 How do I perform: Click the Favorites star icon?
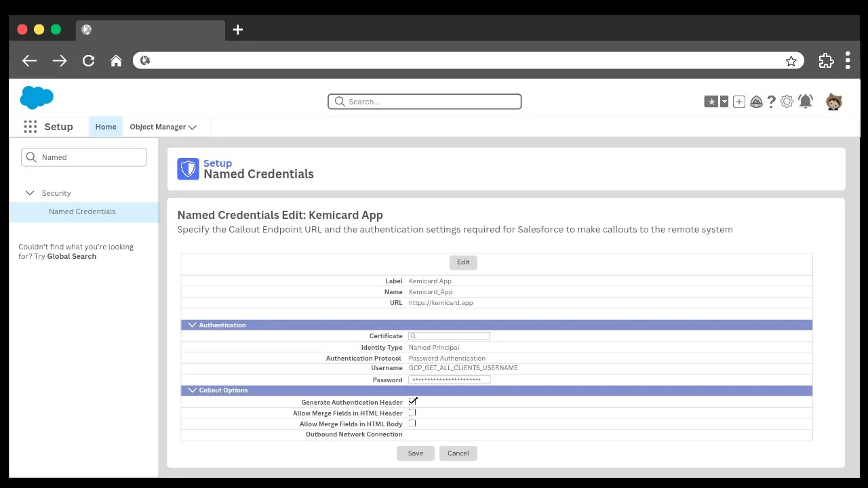click(x=711, y=102)
